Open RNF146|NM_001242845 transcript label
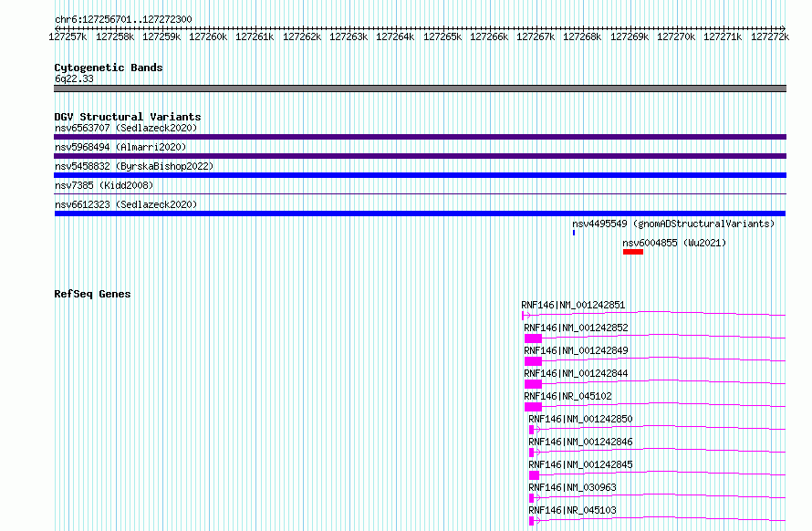This screenshot has width=812, height=531. tap(580, 464)
